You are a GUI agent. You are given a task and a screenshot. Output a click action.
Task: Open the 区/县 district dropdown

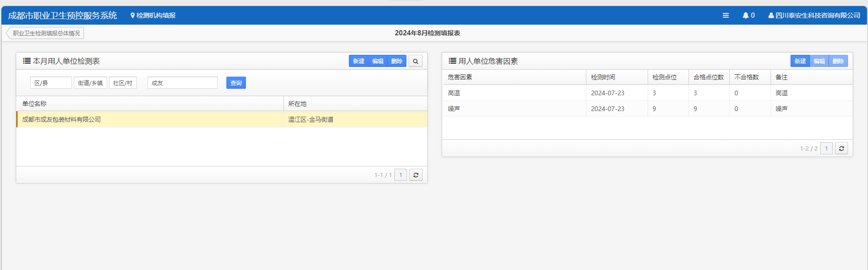tap(51, 83)
